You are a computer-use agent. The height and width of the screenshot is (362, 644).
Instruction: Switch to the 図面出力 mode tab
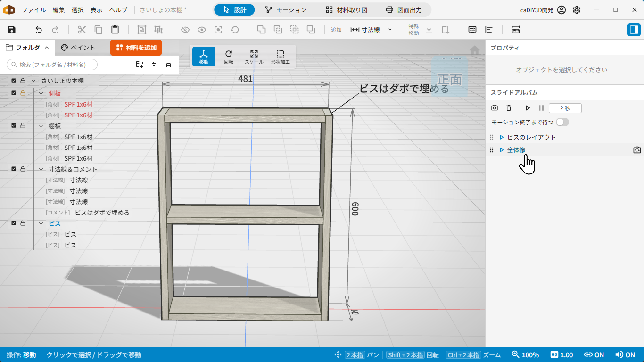404,10
